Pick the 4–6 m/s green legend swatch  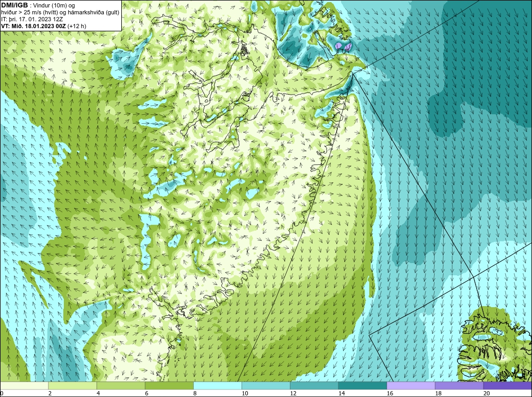[x=121, y=386]
